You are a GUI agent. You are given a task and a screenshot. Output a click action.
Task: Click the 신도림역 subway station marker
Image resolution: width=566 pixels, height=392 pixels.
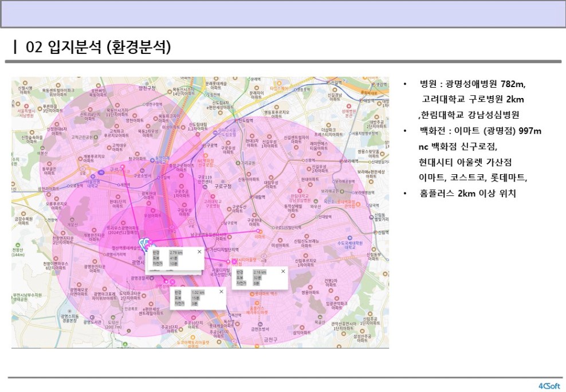tap(237, 120)
